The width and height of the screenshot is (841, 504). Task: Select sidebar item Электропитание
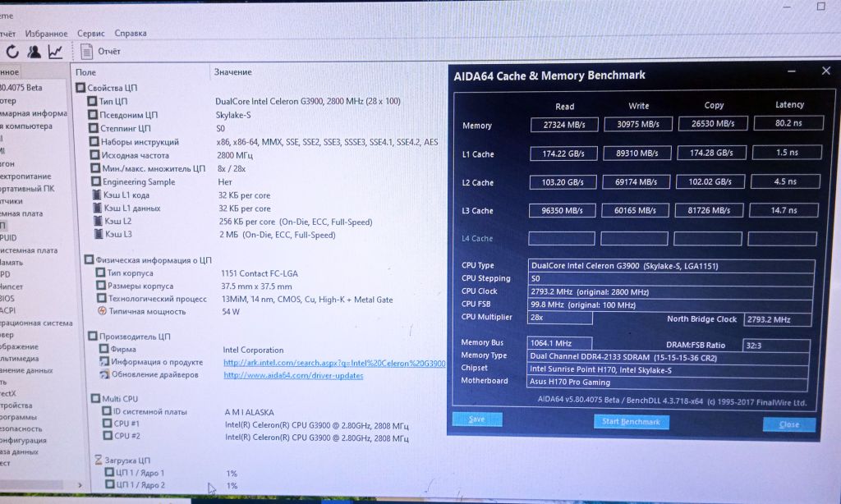(x=25, y=176)
